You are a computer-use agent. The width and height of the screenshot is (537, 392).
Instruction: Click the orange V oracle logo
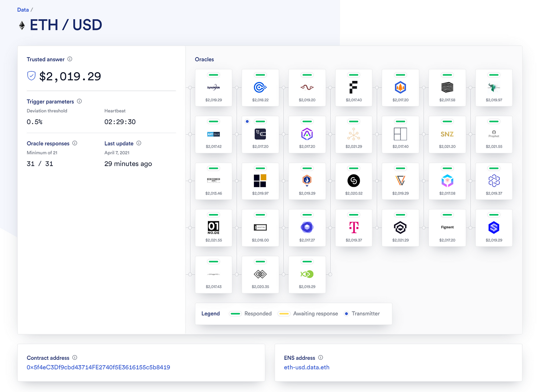tap(400, 181)
